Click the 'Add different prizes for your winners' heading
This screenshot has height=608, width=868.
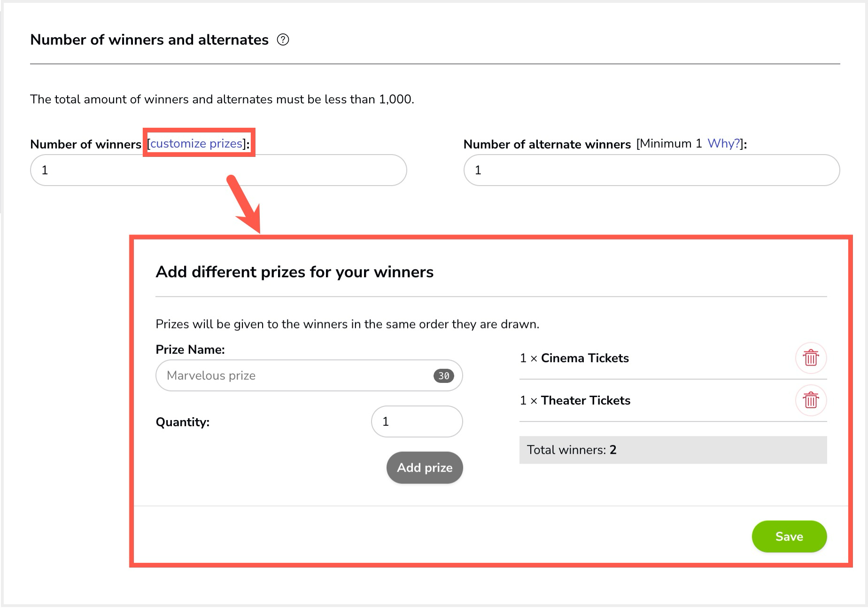click(294, 272)
